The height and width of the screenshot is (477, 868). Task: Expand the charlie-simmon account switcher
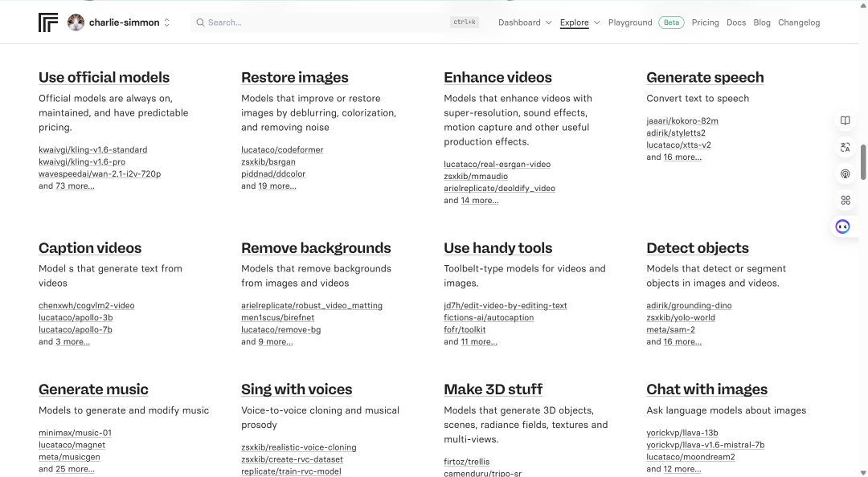tap(166, 22)
